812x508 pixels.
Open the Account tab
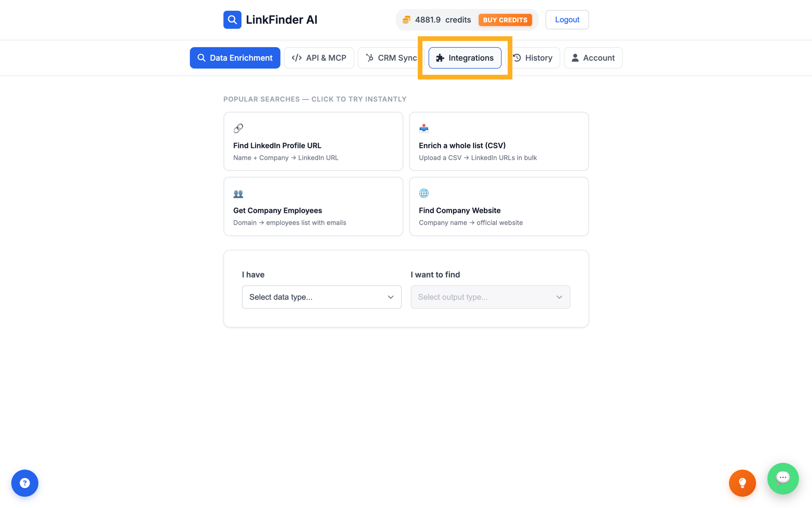pos(593,58)
